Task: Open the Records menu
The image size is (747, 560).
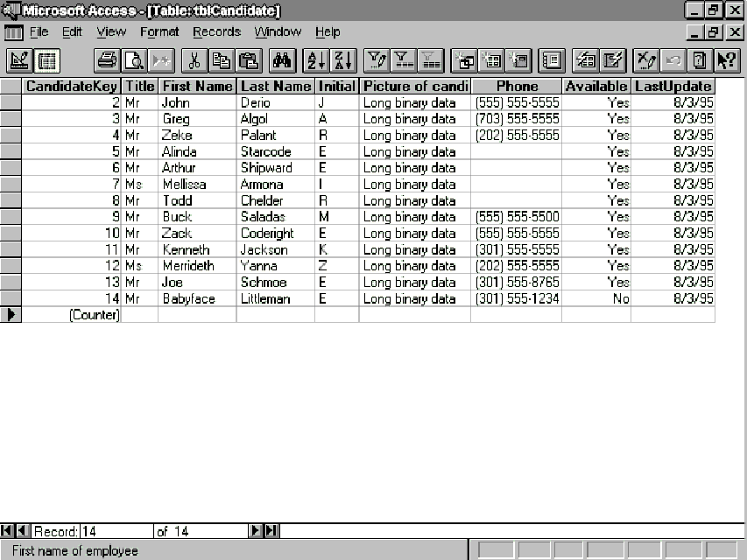Action: (x=216, y=32)
